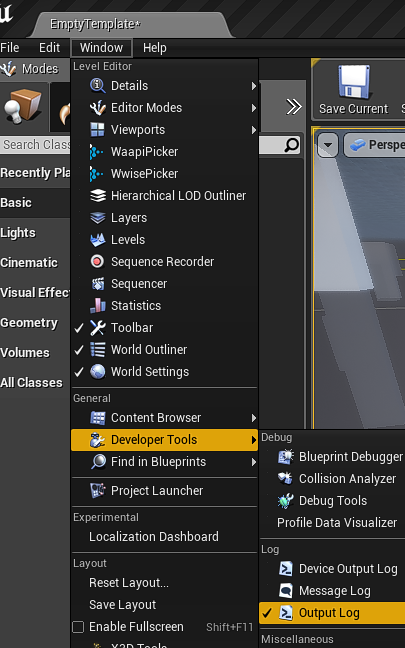Click the Device Output Log icon
The height and width of the screenshot is (648, 405).
(x=286, y=569)
